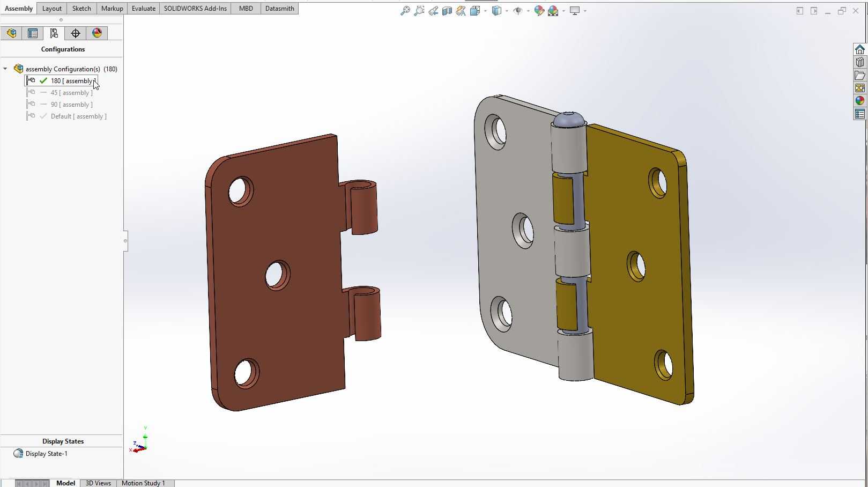Viewport: 868px width, 487px height.
Task: Open the Hide/Show Items dropdown arrow
Action: point(528,11)
